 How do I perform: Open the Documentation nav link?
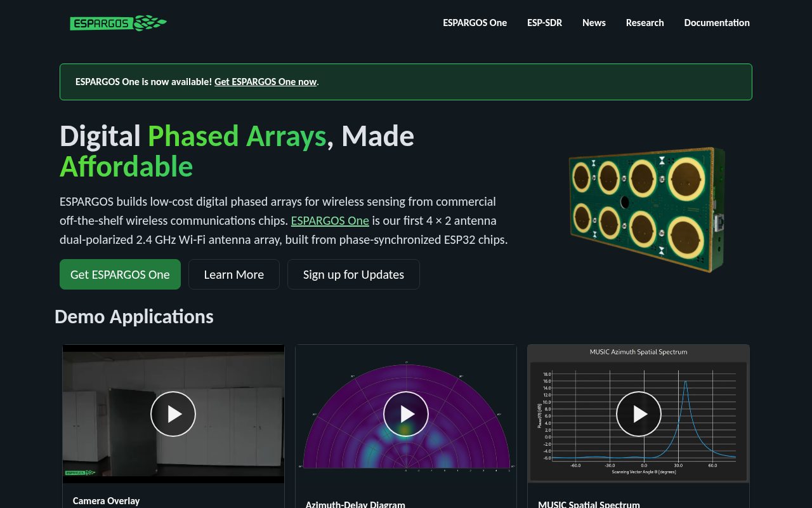[717, 23]
